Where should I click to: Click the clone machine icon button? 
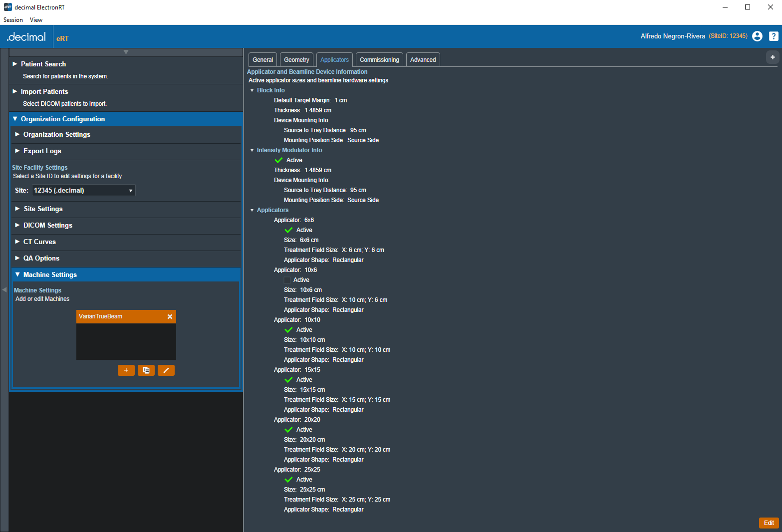pos(146,370)
